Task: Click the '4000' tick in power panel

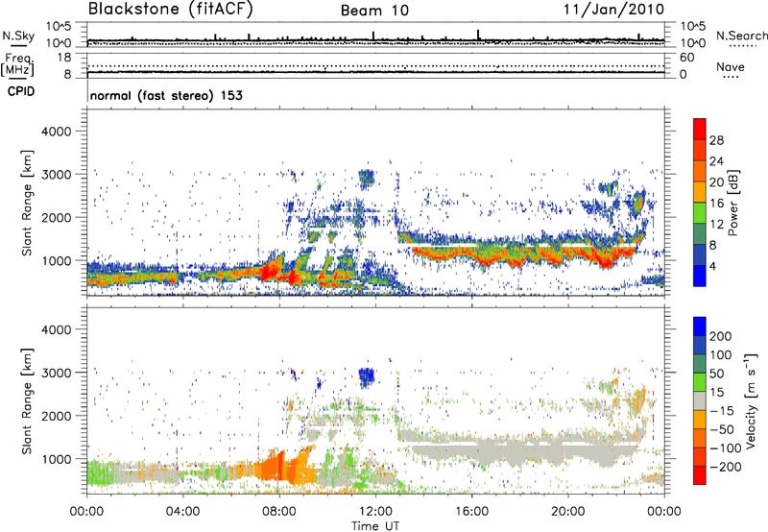Action: pos(56,132)
